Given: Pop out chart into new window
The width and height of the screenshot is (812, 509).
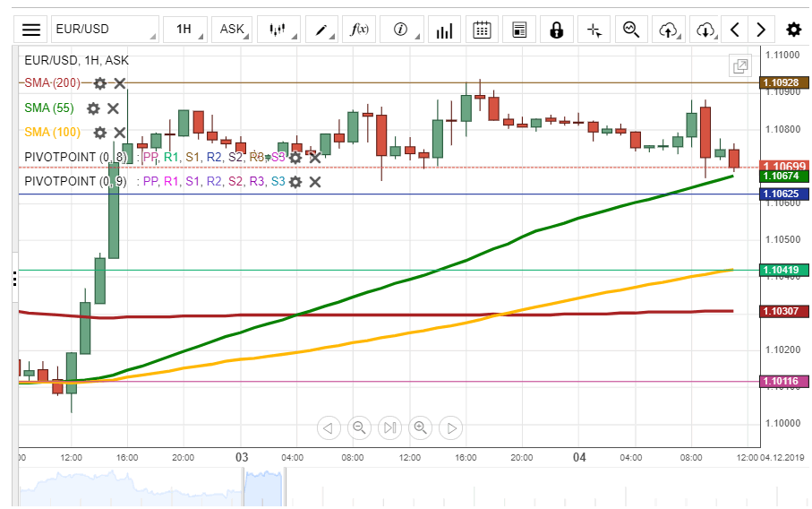Looking at the screenshot, I should click(740, 66).
